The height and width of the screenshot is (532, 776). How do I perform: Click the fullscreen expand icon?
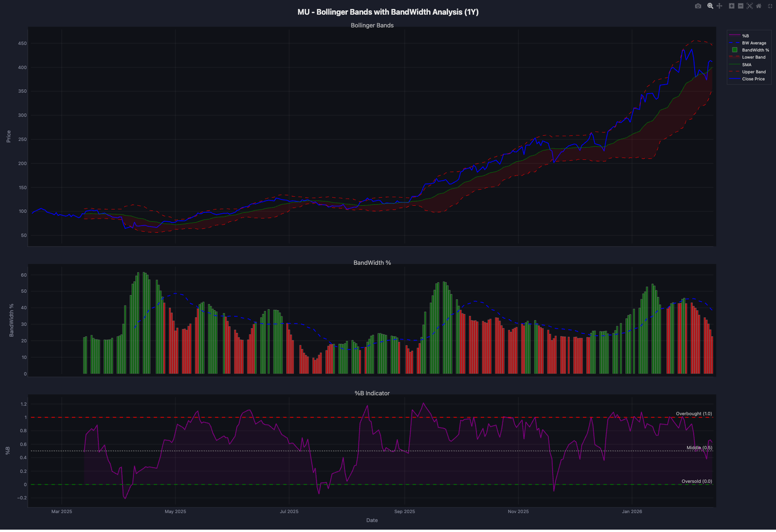coord(769,6)
